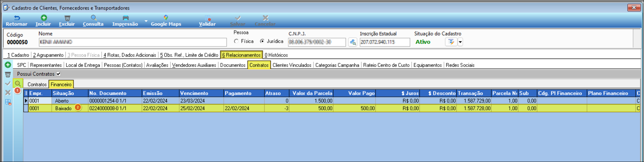Sort by the Situação column header
This screenshot has width=644, height=162.
(x=70, y=93)
